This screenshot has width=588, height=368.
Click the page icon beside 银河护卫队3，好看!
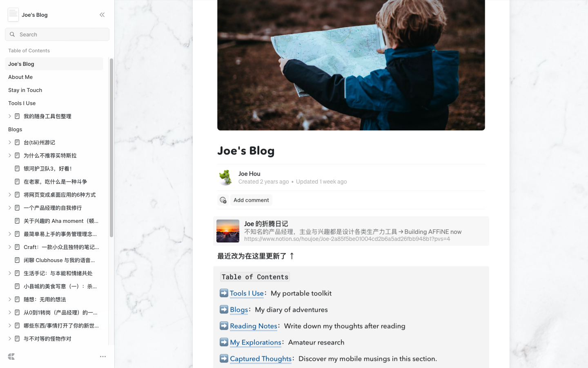[17, 168]
